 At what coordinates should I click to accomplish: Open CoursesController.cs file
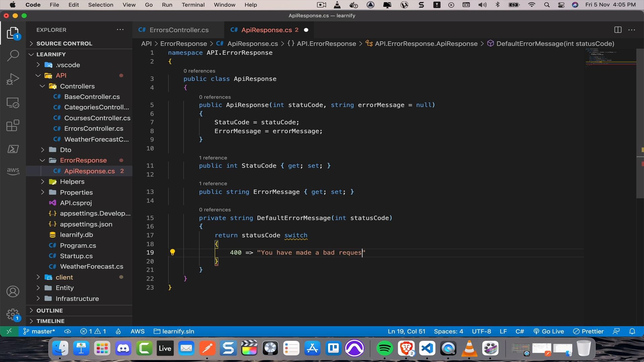click(x=79, y=118)
